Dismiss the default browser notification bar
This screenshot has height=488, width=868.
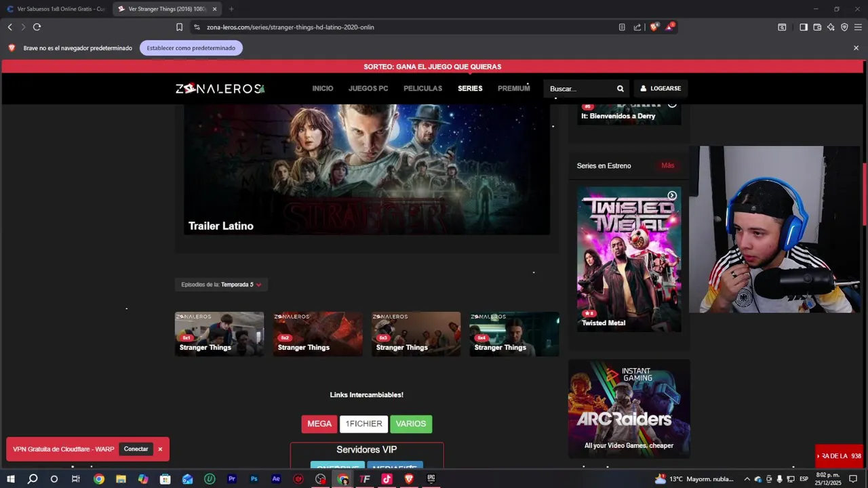point(856,48)
